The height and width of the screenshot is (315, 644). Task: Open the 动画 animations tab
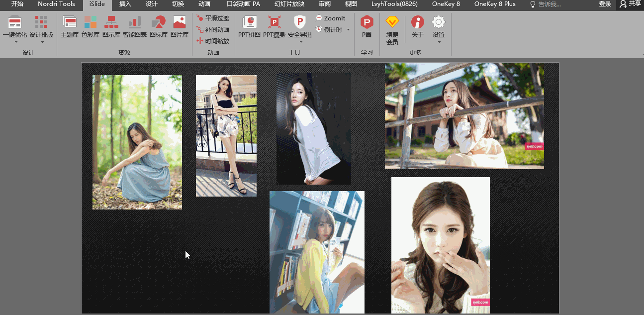pyautogui.click(x=204, y=4)
